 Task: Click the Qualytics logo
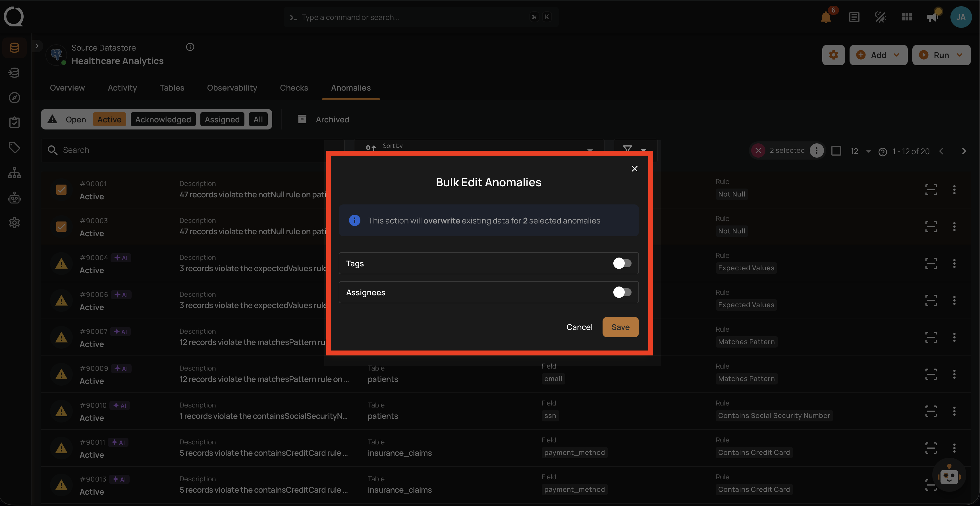point(14,17)
